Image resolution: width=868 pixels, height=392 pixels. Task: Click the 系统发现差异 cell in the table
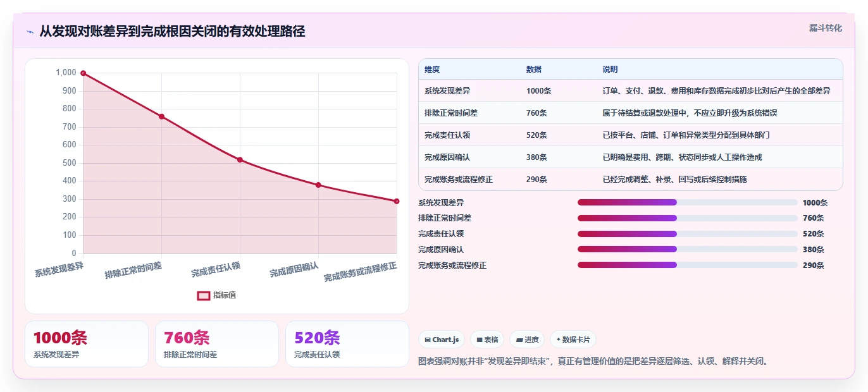point(447,91)
